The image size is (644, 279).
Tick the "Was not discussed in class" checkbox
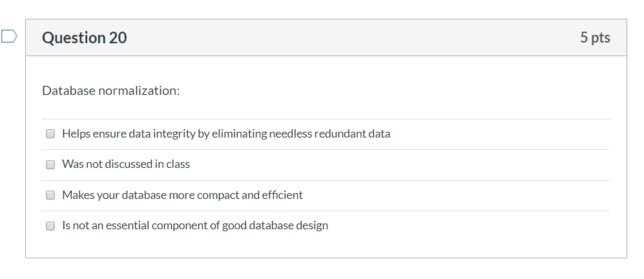pos(50,165)
